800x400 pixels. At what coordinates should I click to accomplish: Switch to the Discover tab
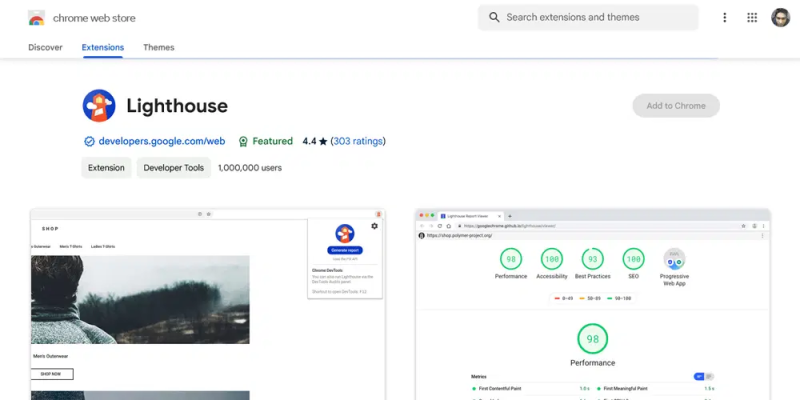[45, 47]
